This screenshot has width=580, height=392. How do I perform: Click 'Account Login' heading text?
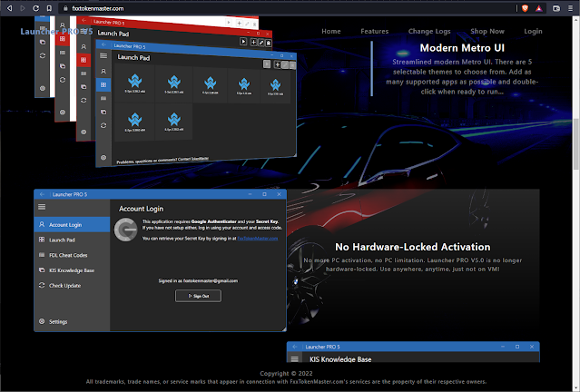point(141,209)
